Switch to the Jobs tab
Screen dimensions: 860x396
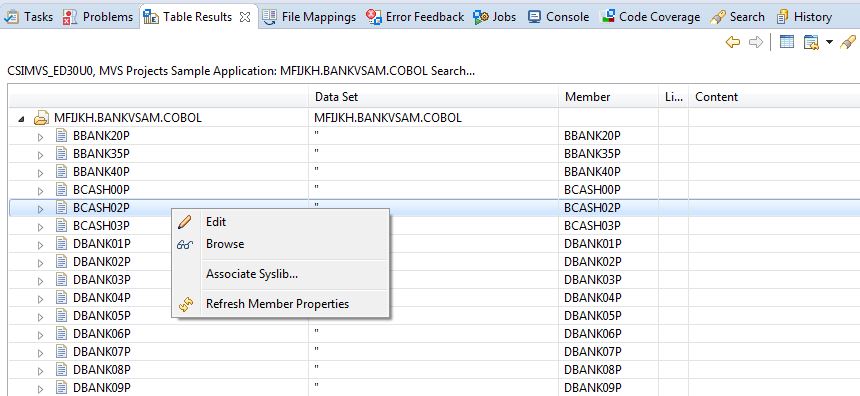(495, 16)
